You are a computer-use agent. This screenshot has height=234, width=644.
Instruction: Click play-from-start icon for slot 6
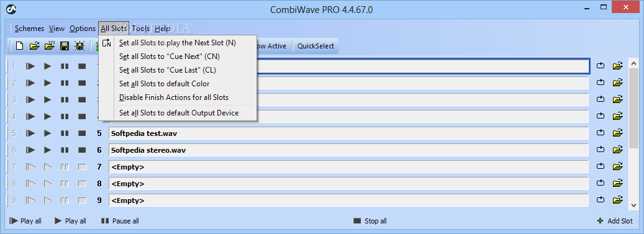[x=30, y=150]
